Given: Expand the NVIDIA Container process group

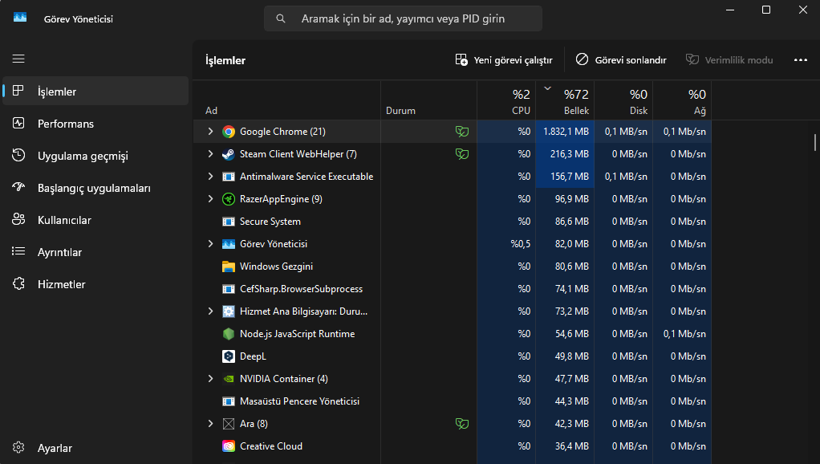Looking at the screenshot, I should click(210, 379).
